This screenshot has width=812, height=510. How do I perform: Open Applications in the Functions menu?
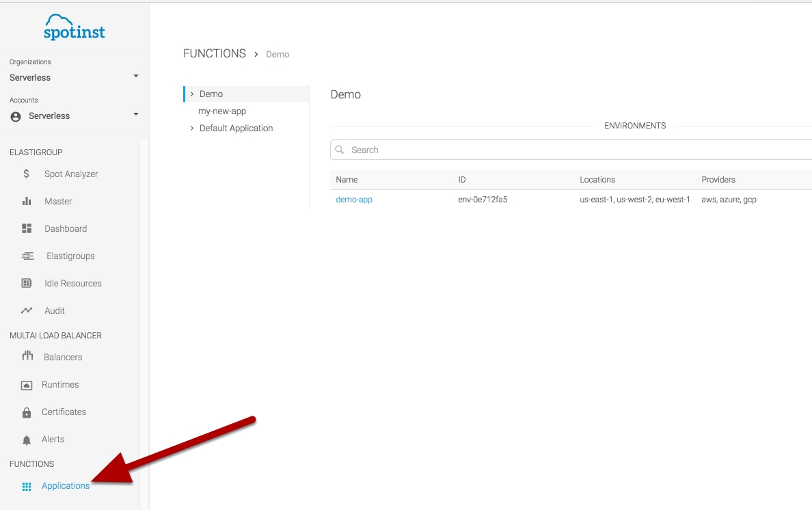tap(65, 486)
